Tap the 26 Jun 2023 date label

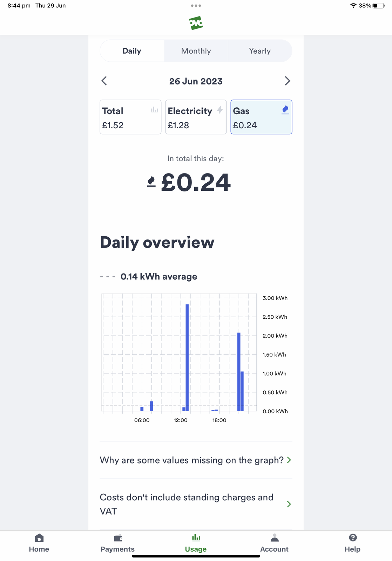pyautogui.click(x=196, y=81)
